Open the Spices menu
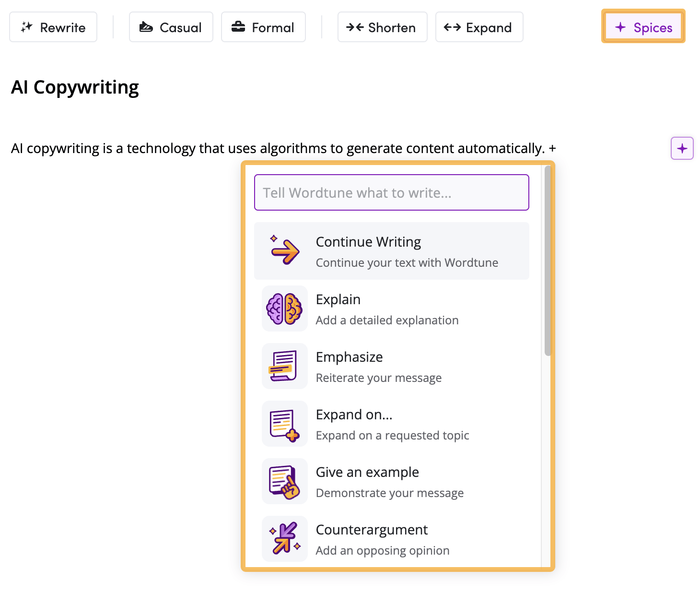 point(643,27)
